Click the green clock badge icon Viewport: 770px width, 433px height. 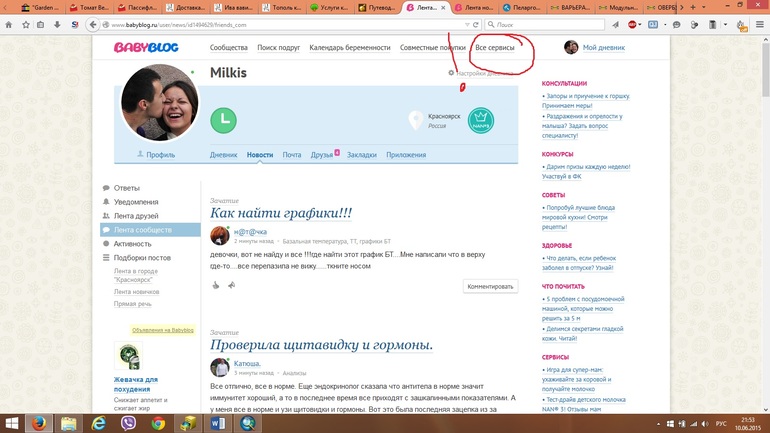pyautogui.click(x=223, y=120)
